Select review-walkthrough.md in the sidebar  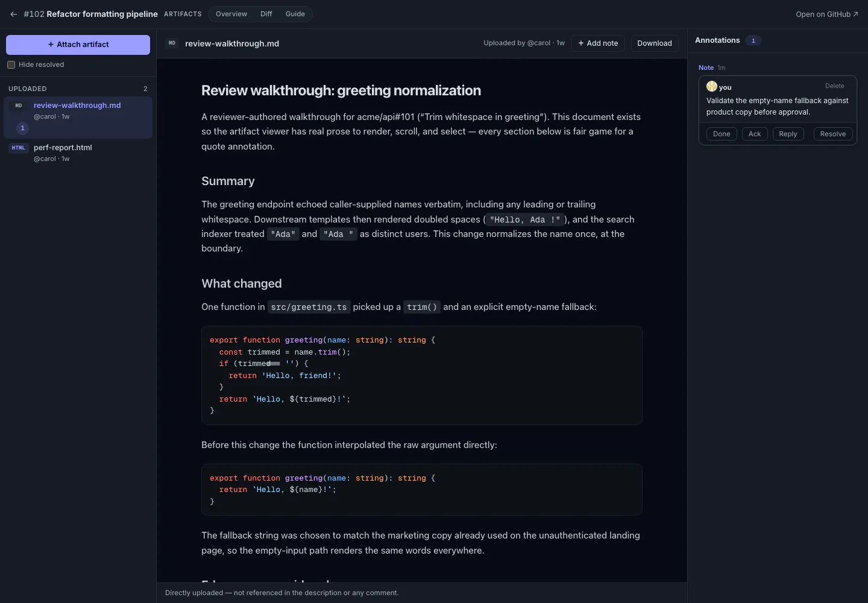click(78, 118)
